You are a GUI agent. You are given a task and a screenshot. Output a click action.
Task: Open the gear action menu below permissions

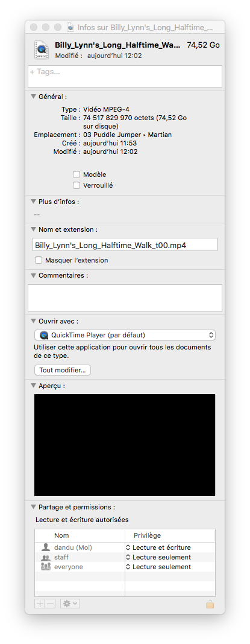pyautogui.click(x=70, y=604)
